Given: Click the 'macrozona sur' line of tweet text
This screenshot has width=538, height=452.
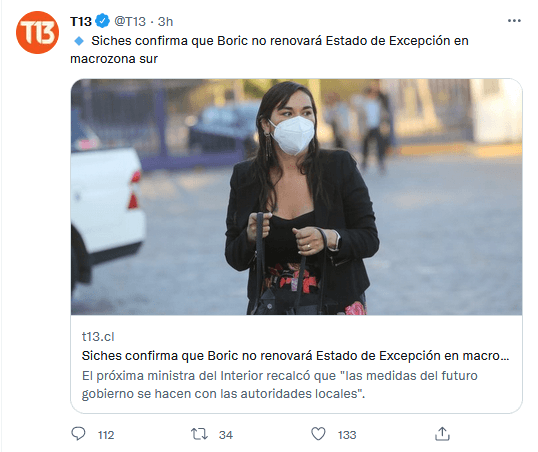Looking at the screenshot, I should (114, 59).
